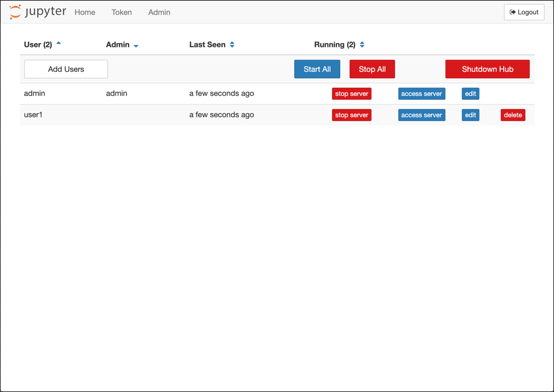Click the Add Users button

pyautogui.click(x=66, y=69)
